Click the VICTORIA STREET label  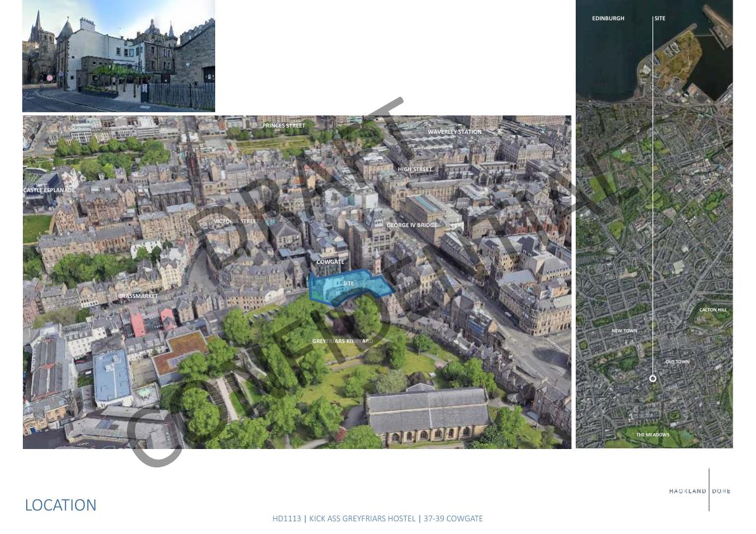click(x=236, y=221)
